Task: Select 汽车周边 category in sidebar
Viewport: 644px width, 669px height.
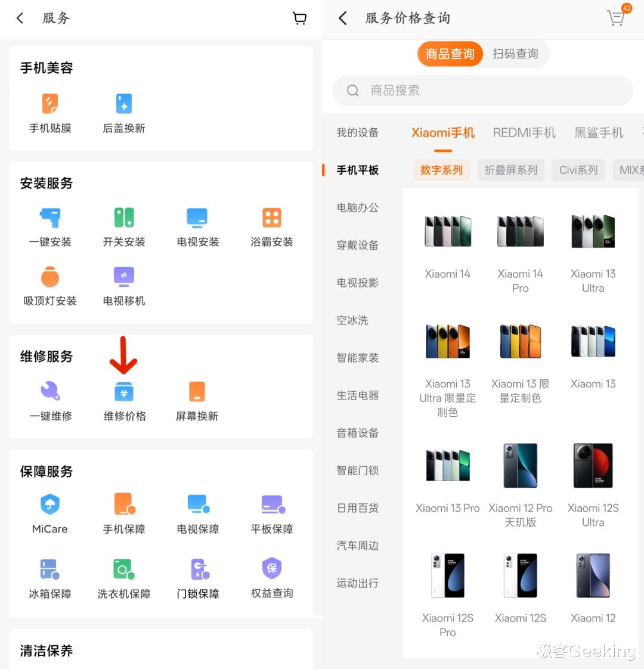Action: 357,546
